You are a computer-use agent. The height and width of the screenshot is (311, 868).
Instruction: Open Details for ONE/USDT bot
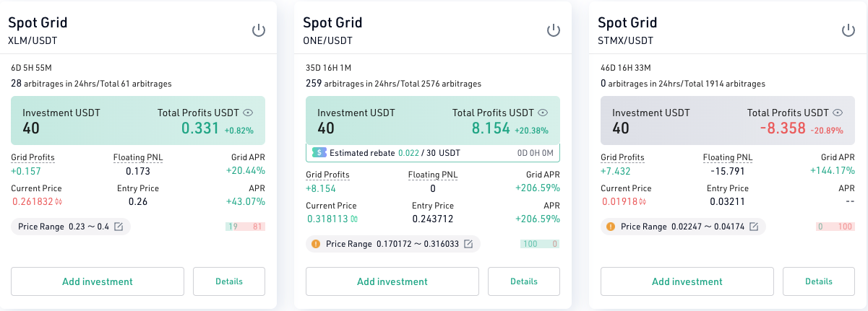(524, 281)
